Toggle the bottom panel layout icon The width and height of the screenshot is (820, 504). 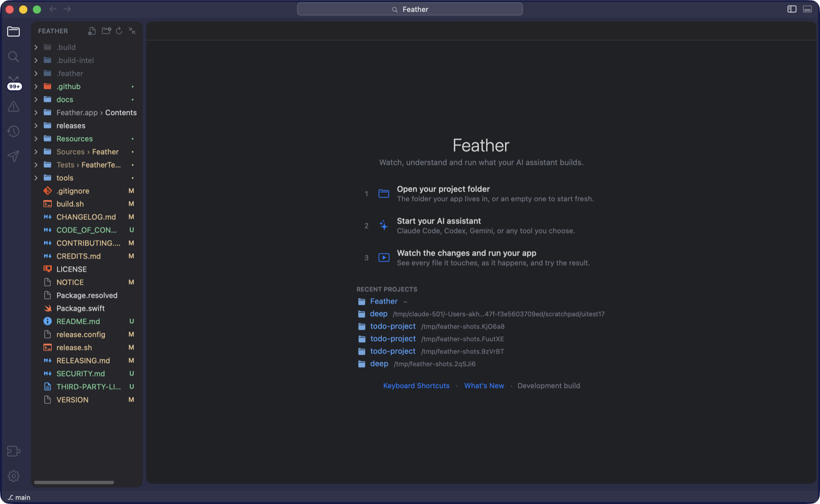click(x=807, y=9)
